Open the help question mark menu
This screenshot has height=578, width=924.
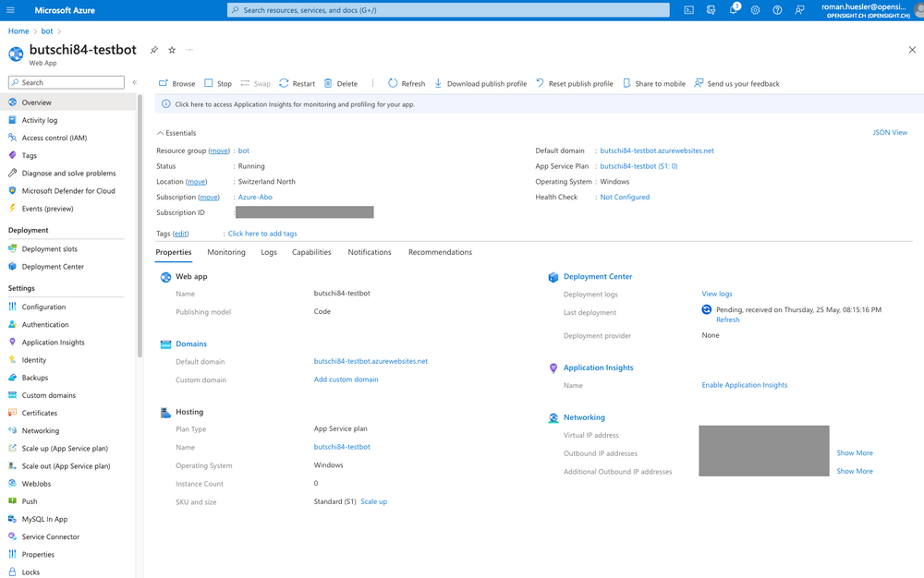(x=777, y=9)
